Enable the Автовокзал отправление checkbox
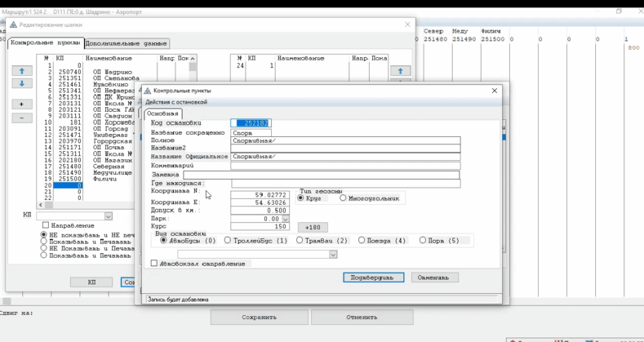 tap(154, 264)
